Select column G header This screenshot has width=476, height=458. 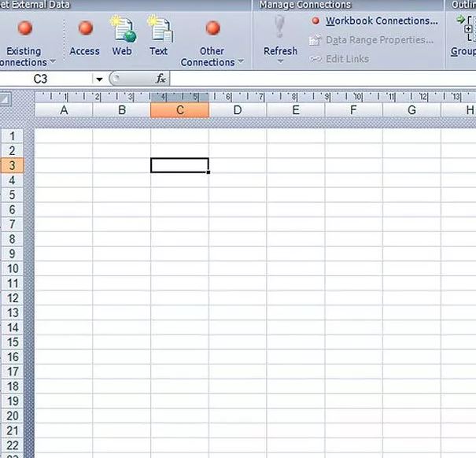[411, 111]
